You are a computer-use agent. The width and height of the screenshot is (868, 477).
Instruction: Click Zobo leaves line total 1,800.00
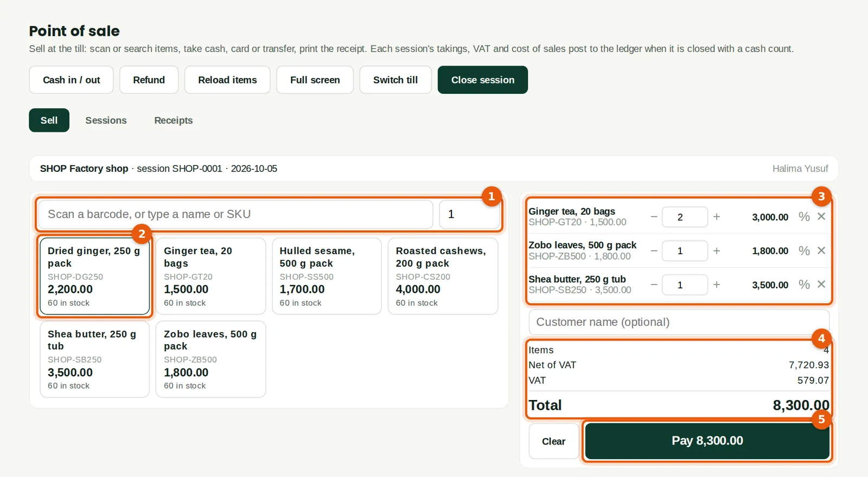pos(770,251)
